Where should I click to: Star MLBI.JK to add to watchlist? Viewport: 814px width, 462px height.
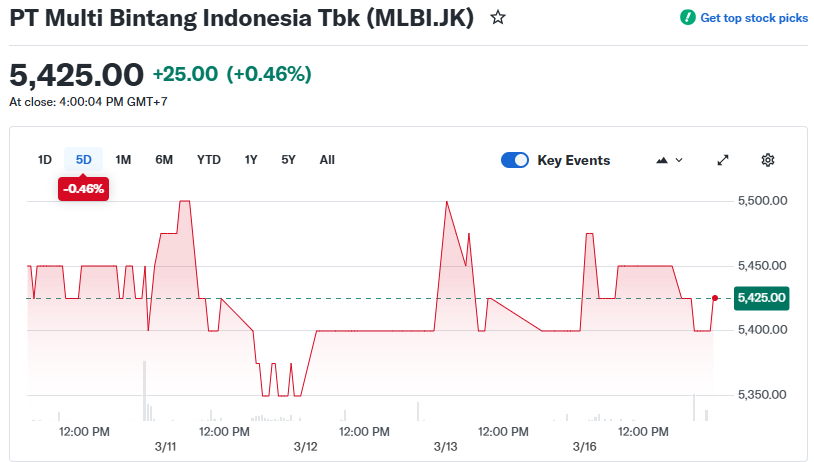coord(498,18)
